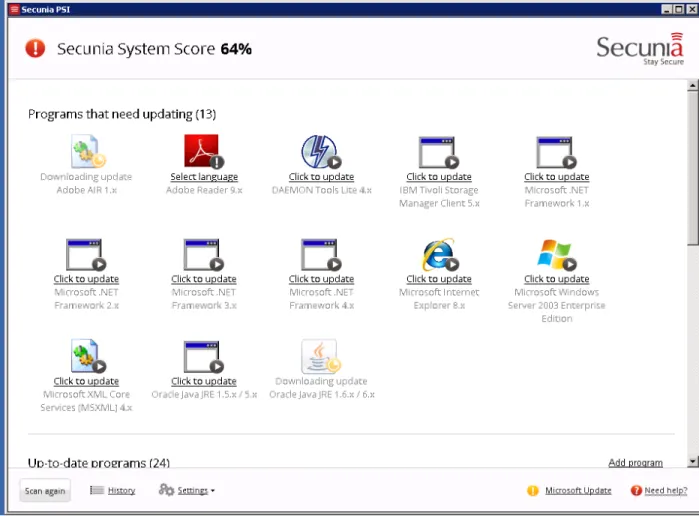This screenshot has height=516, width=699.
Task: Click the Internet Explorer 8.x icon
Action: [x=440, y=254]
